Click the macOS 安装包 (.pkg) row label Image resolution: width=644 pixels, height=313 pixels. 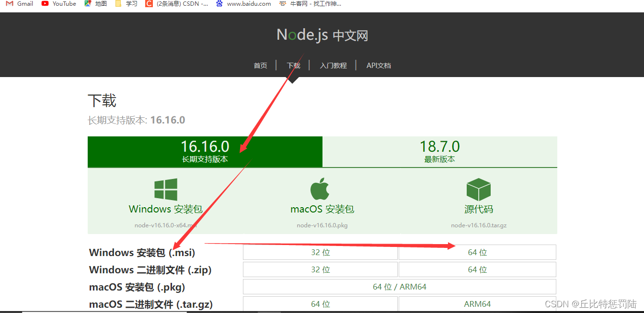point(137,287)
